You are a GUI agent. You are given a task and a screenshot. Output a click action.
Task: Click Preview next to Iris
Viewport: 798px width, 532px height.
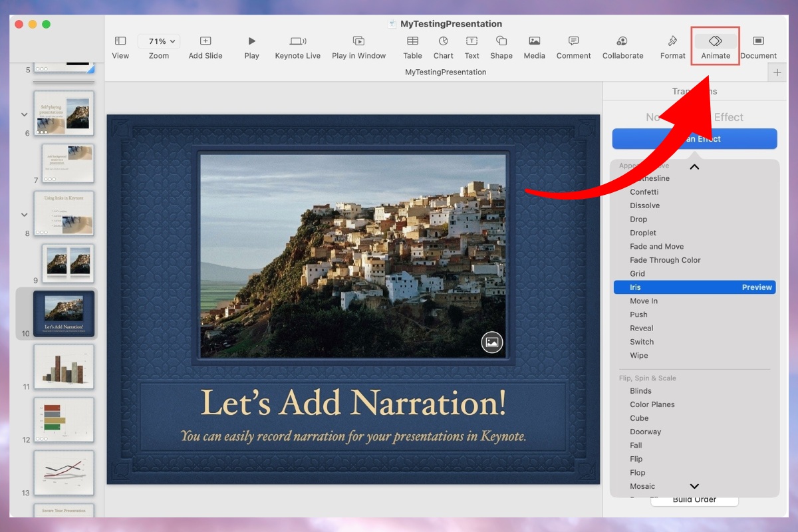coord(757,287)
